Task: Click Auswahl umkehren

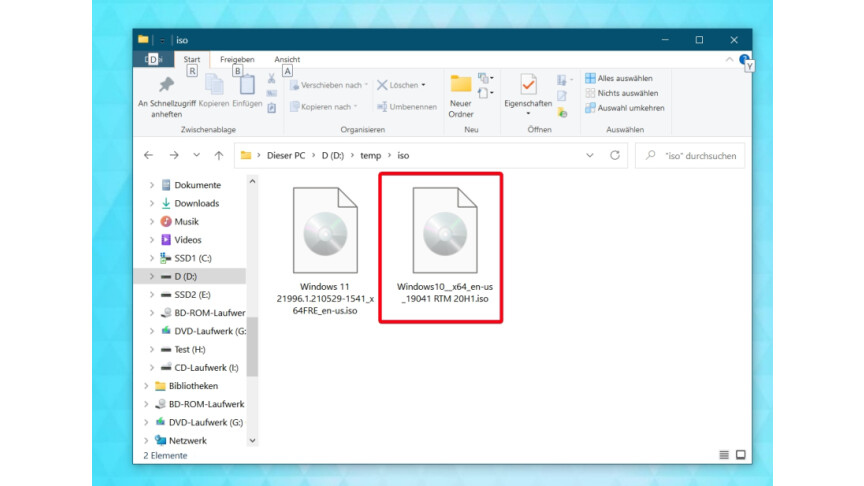Action: 625,108
